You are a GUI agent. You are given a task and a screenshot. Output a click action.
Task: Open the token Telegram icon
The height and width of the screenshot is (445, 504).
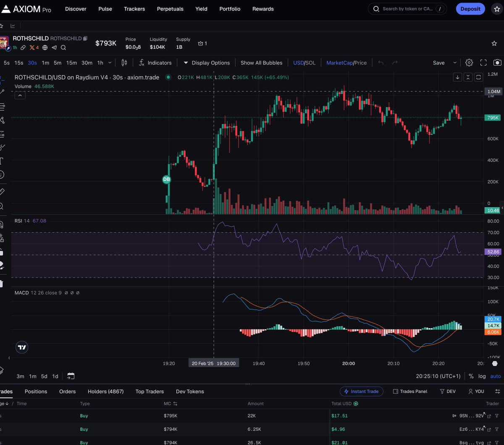54,47
